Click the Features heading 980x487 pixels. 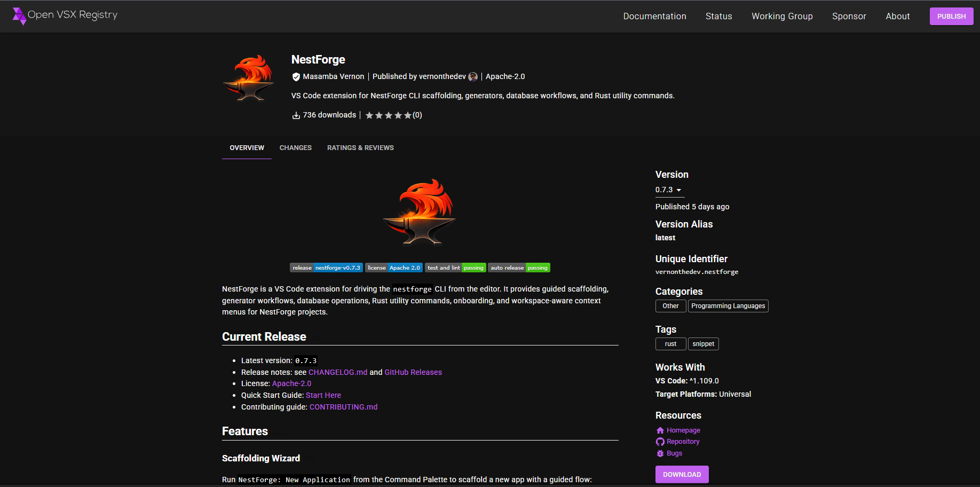pyautogui.click(x=245, y=431)
